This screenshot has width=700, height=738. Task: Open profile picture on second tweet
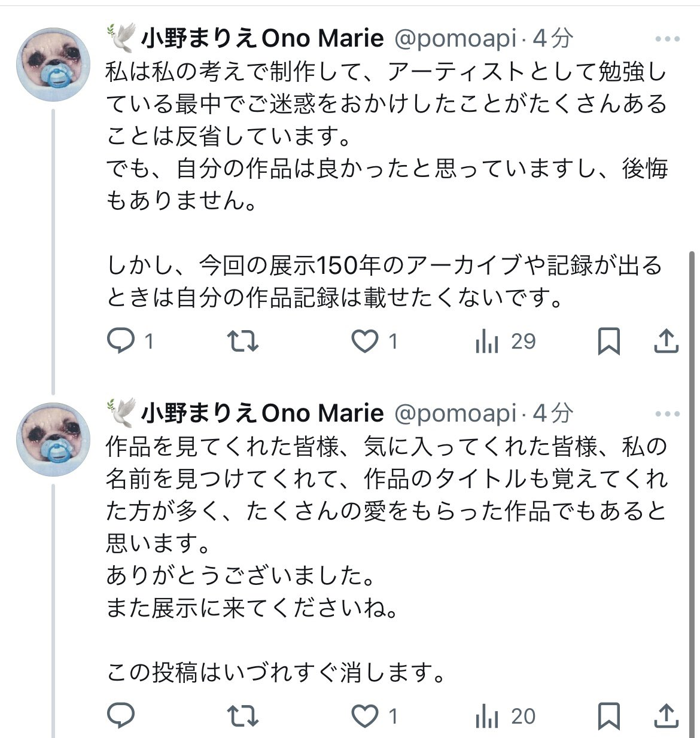[x=53, y=439]
